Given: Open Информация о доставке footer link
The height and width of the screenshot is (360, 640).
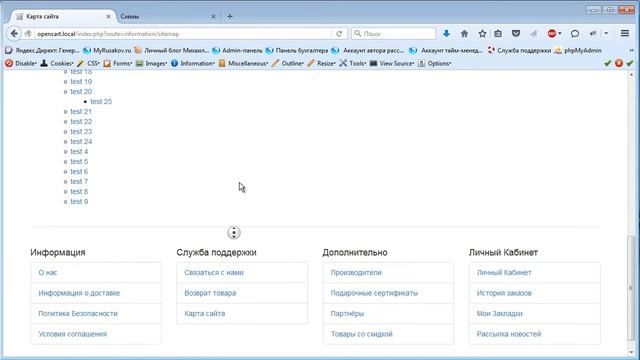Looking at the screenshot, I should (x=79, y=293).
